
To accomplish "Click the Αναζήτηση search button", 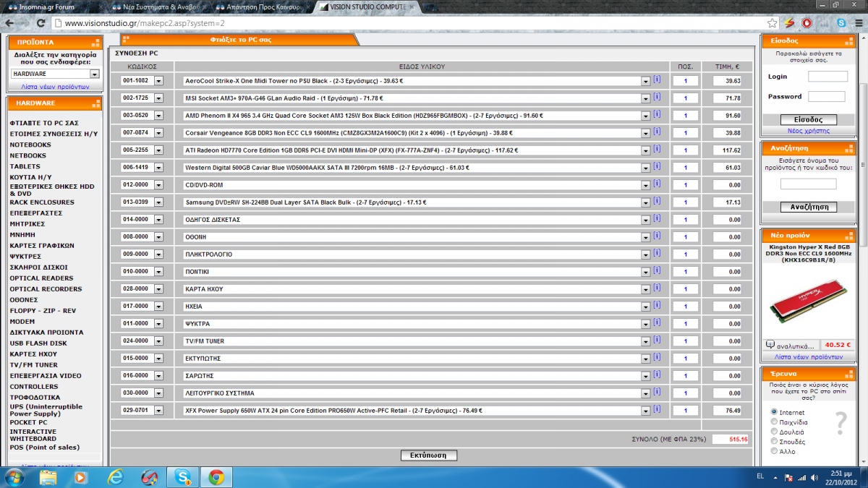I will tap(809, 207).
